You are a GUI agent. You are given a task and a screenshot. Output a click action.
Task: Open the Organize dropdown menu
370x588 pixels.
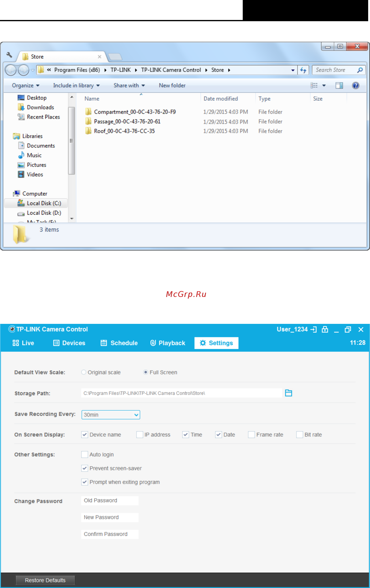[x=26, y=85]
